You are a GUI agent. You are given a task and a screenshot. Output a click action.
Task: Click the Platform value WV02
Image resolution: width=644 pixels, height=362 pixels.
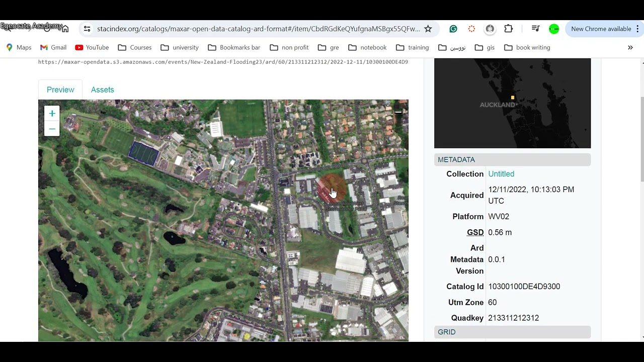pyautogui.click(x=499, y=217)
